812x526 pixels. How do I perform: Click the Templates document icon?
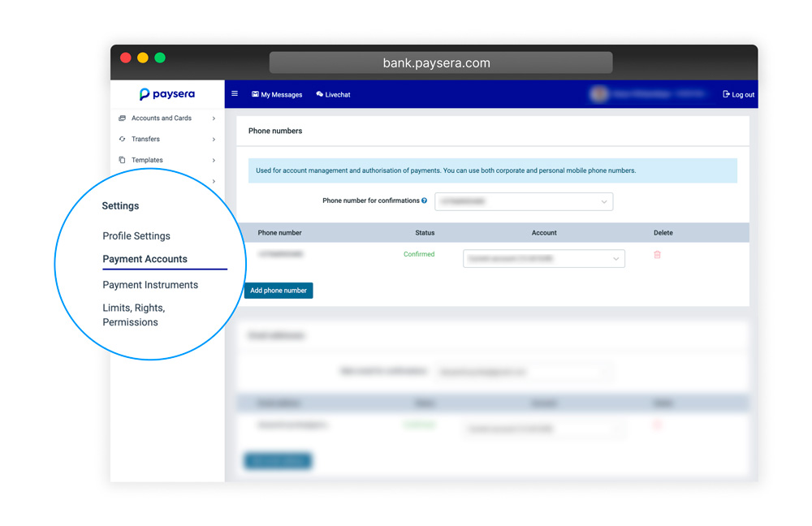pos(123,160)
